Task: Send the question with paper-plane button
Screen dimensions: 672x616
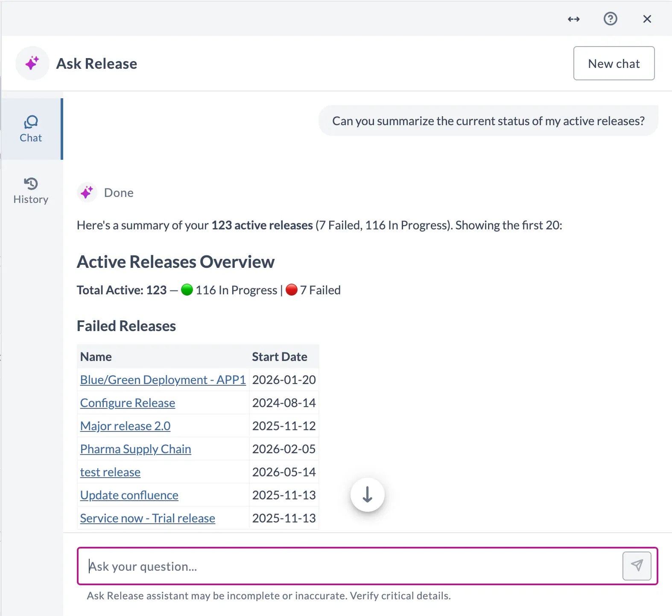Action: click(637, 566)
